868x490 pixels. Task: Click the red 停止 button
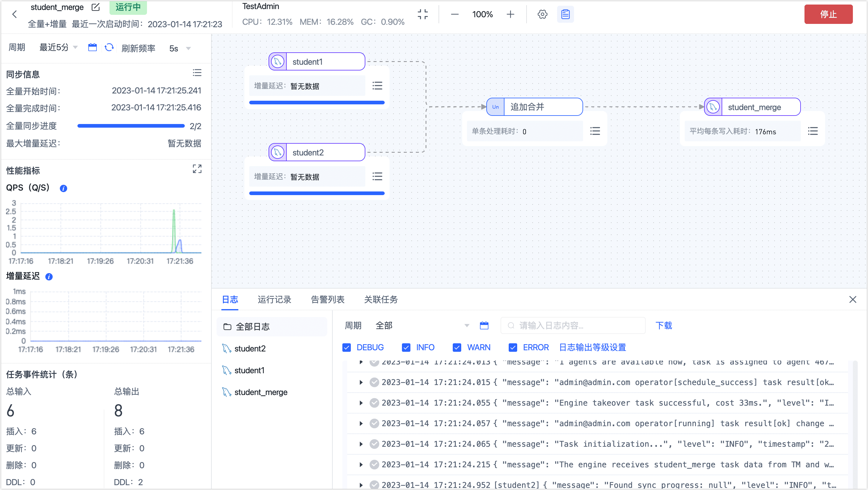pos(828,14)
